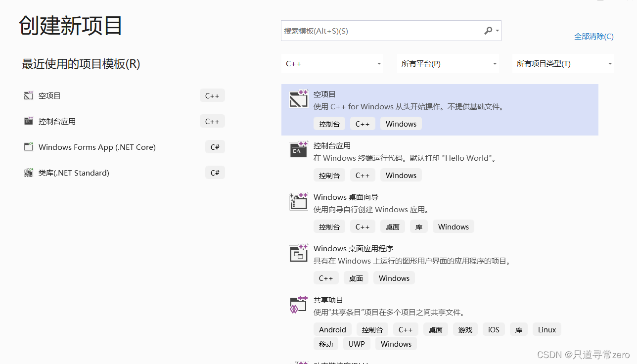The height and width of the screenshot is (364, 637).
Task: Select 控制台应用 template title in list
Action: [x=332, y=145]
